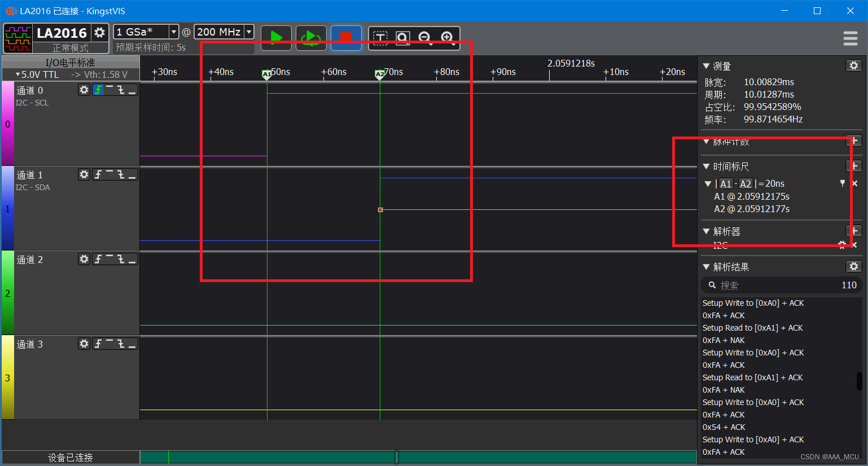868x466 pixels.
Task: Open settings gear for 通道 2
Action: point(84,259)
